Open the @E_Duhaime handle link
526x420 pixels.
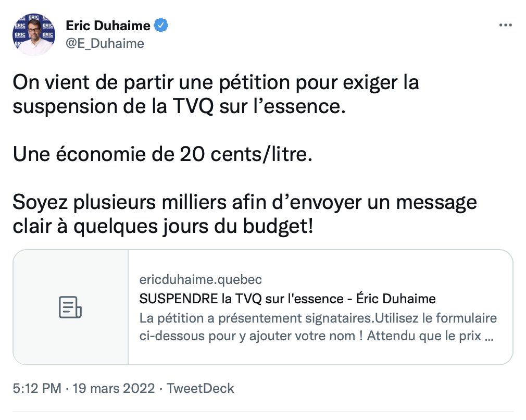coord(105,43)
